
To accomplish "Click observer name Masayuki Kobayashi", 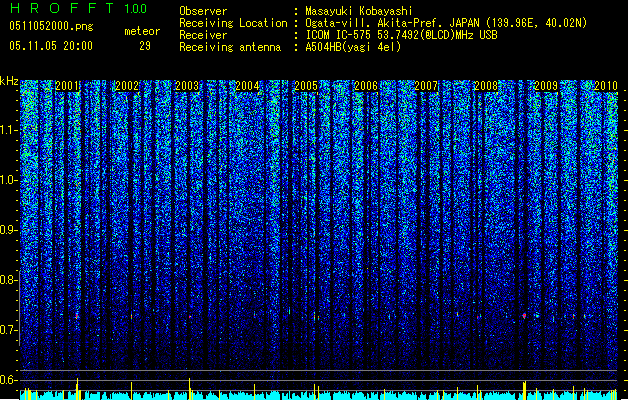I will pyautogui.click(x=359, y=11).
